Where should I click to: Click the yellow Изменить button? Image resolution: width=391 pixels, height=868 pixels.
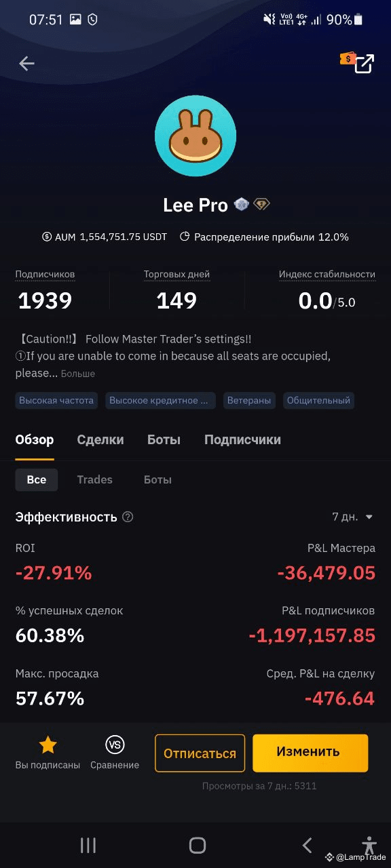tap(310, 753)
